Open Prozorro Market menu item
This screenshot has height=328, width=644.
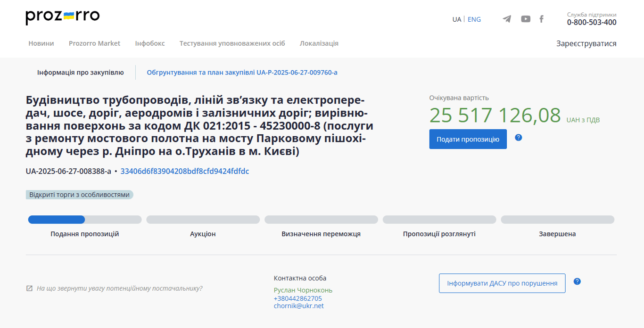(94, 43)
